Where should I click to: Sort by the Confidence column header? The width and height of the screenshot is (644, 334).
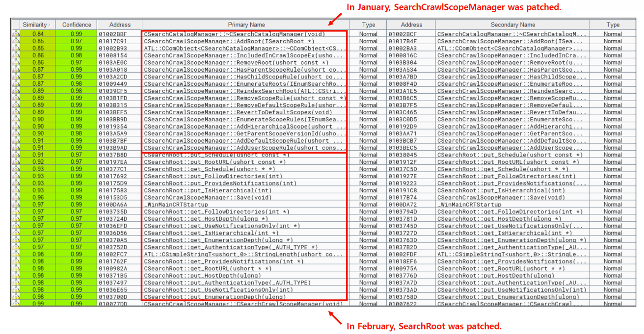point(77,25)
